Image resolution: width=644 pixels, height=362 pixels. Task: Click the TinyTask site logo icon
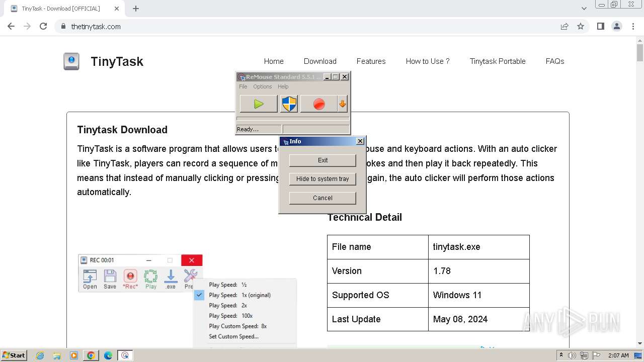tap(71, 61)
